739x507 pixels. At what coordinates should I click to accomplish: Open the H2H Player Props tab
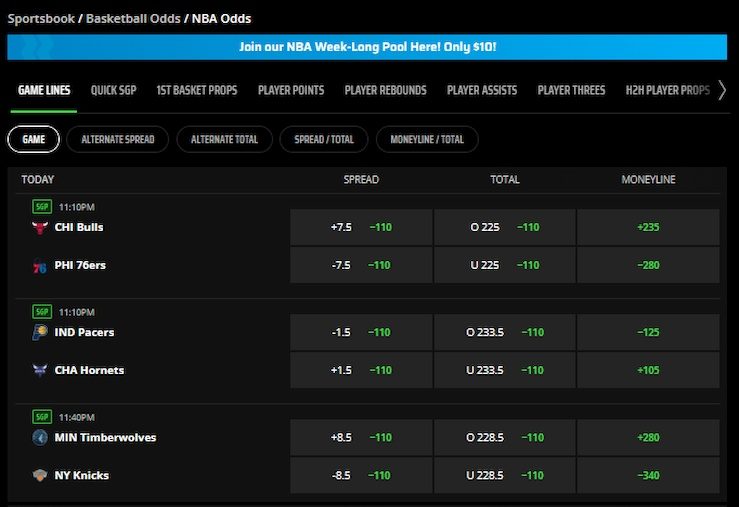click(x=667, y=90)
